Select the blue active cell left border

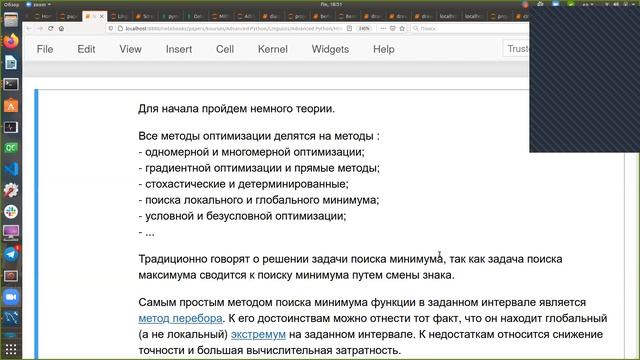[x=36, y=224]
